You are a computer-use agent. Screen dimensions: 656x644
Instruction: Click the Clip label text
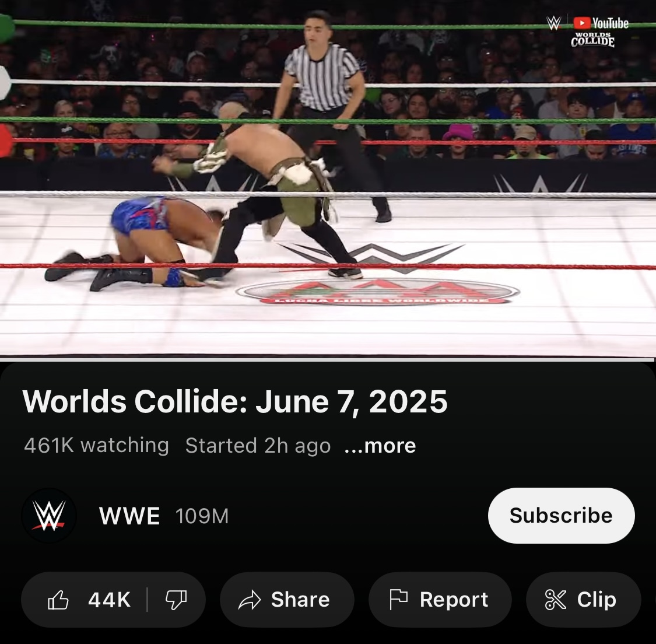pyautogui.click(x=597, y=600)
